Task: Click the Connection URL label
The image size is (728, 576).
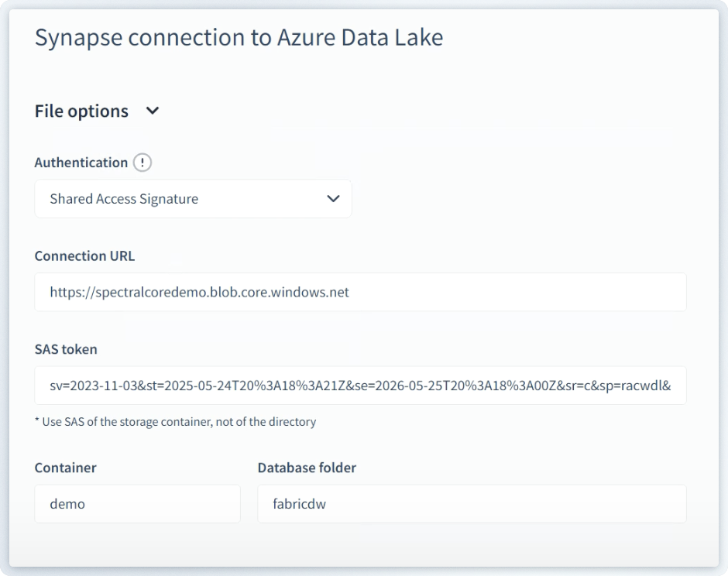Action: (x=84, y=255)
